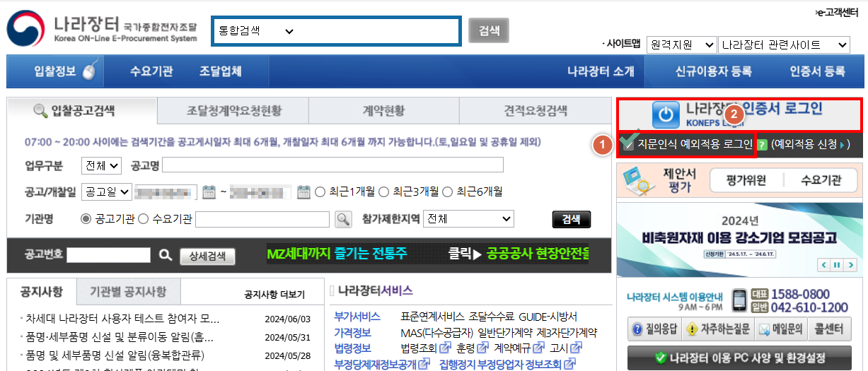Click the 메일문의 envelope icon

tap(765, 329)
